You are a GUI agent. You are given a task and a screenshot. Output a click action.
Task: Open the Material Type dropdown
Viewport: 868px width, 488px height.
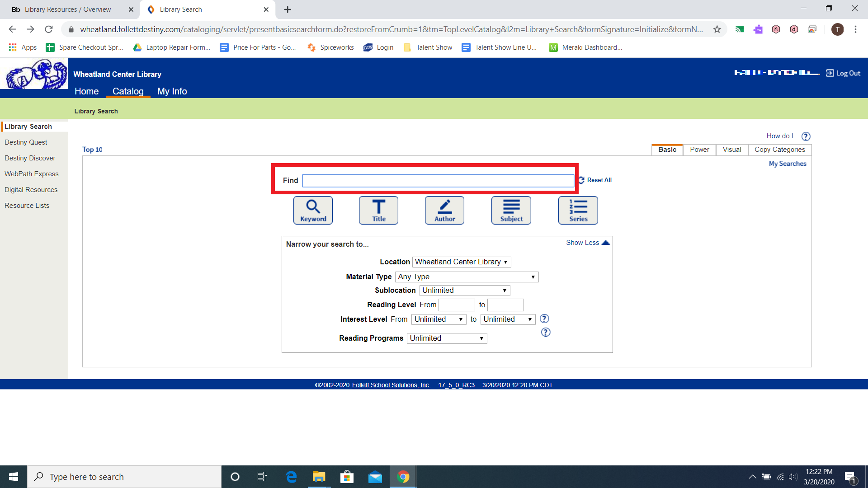tap(467, 277)
